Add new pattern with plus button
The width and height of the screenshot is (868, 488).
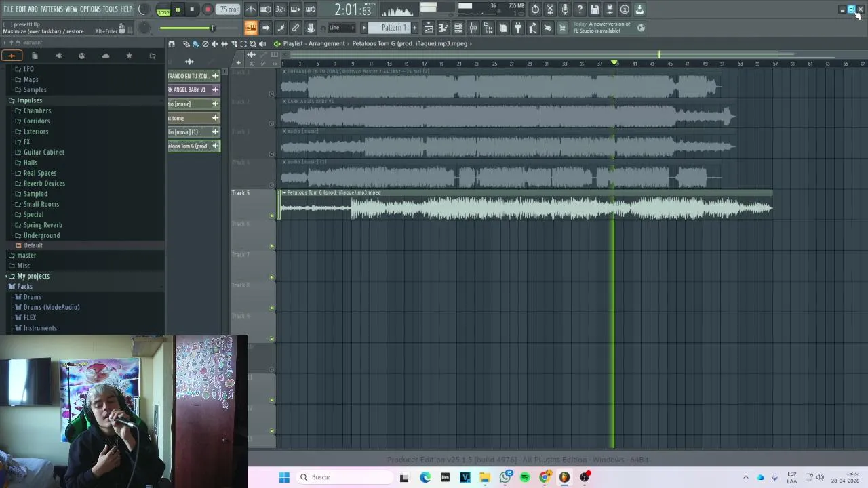point(415,28)
